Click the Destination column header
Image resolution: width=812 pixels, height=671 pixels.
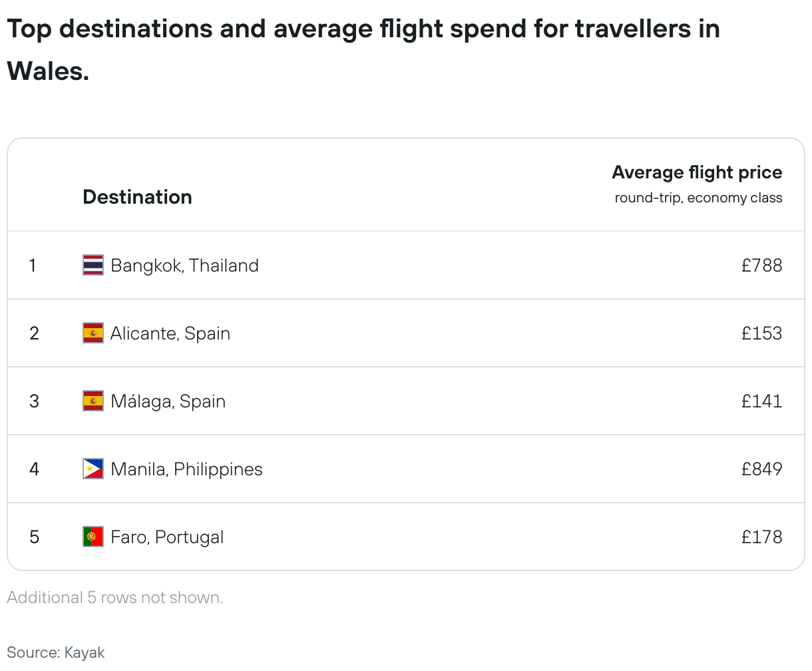tap(137, 197)
